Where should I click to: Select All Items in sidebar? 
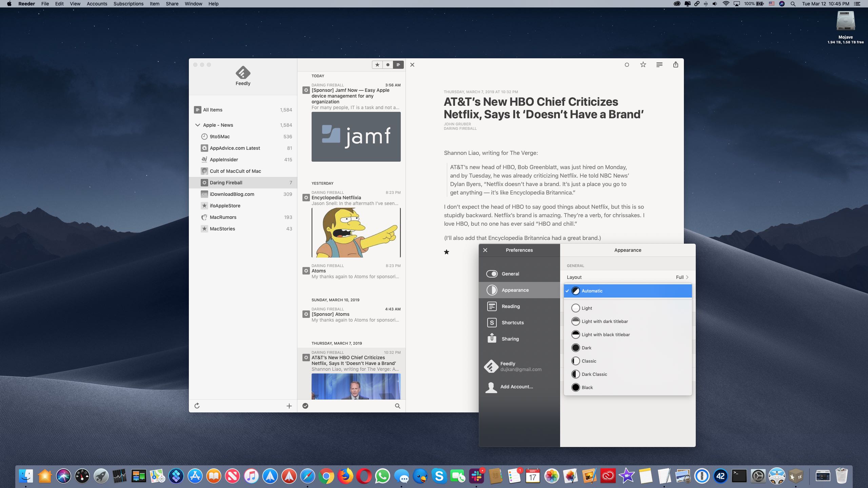pyautogui.click(x=243, y=110)
